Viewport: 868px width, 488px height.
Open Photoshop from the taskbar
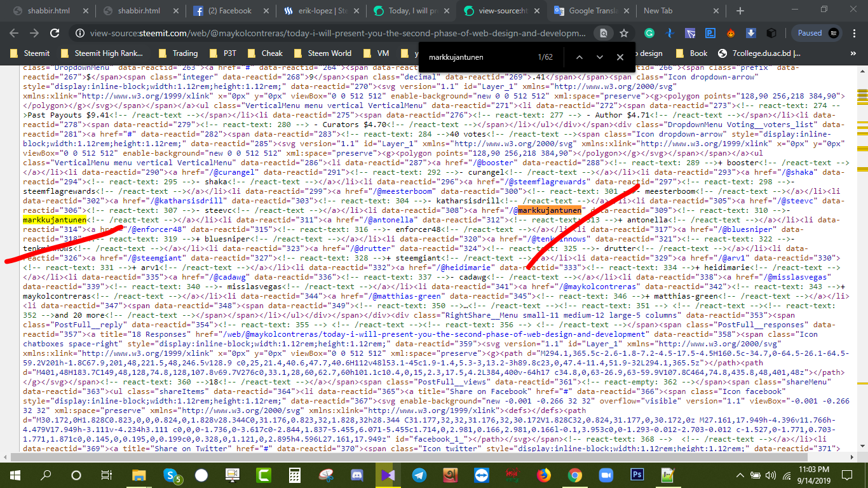pyautogui.click(x=637, y=475)
